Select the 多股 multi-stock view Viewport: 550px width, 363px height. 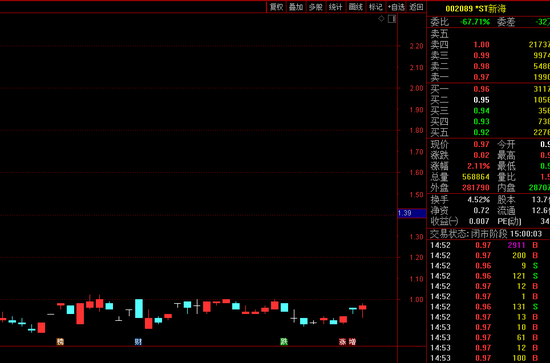point(316,7)
